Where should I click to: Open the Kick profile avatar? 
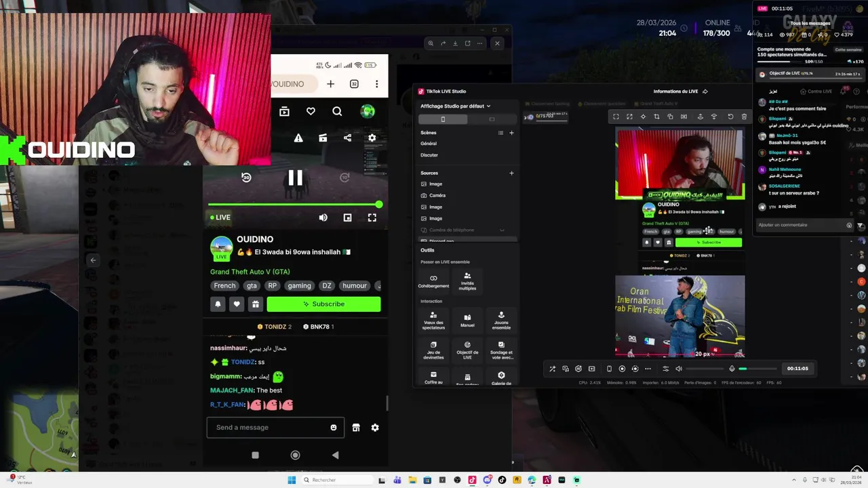(x=368, y=111)
